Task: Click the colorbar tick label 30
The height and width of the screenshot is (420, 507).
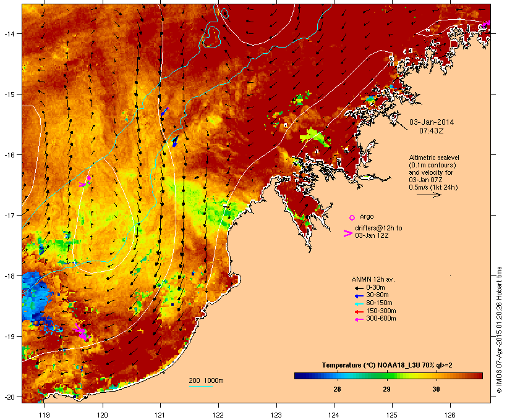Action: point(436,389)
